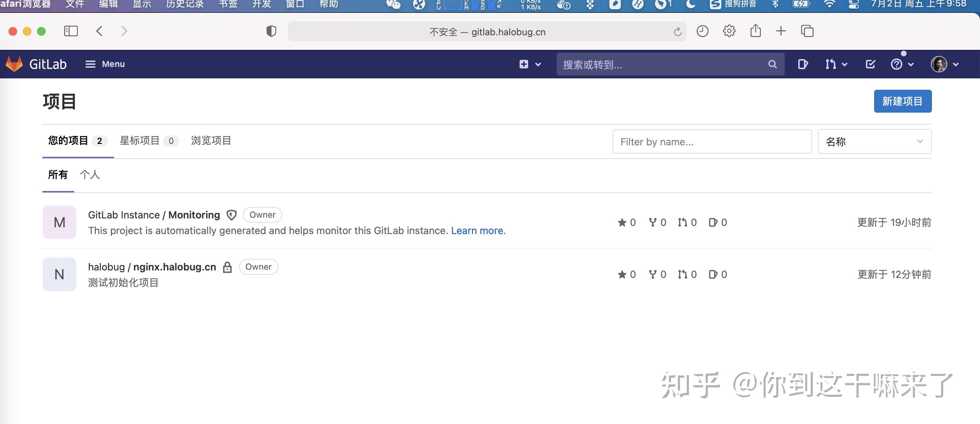The width and height of the screenshot is (980, 424).
Task: Click the help question mark icon
Action: pos(897,64)
